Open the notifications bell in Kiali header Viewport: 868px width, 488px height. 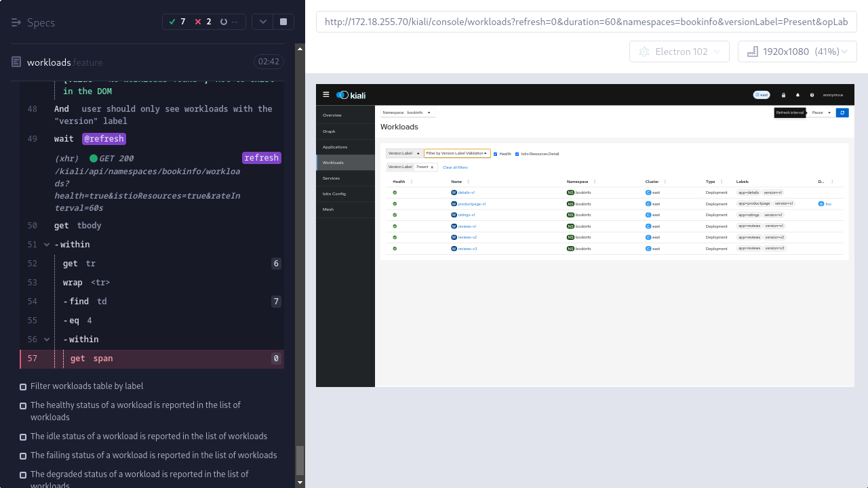tap(797, 95)
